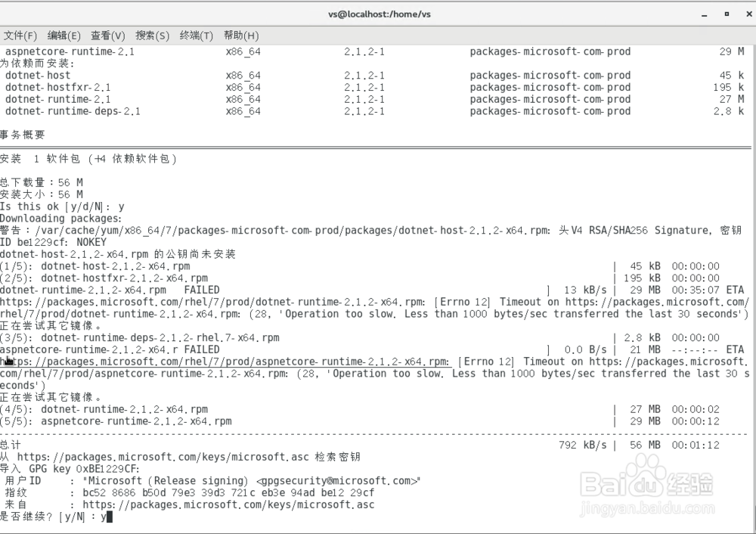Click the '(3/5): dotnet-runtime-deps-2.1.2-rhel.7-x64.rpm' line
The height and width of the screenshot is (534, 756).
tap(140, 337)
